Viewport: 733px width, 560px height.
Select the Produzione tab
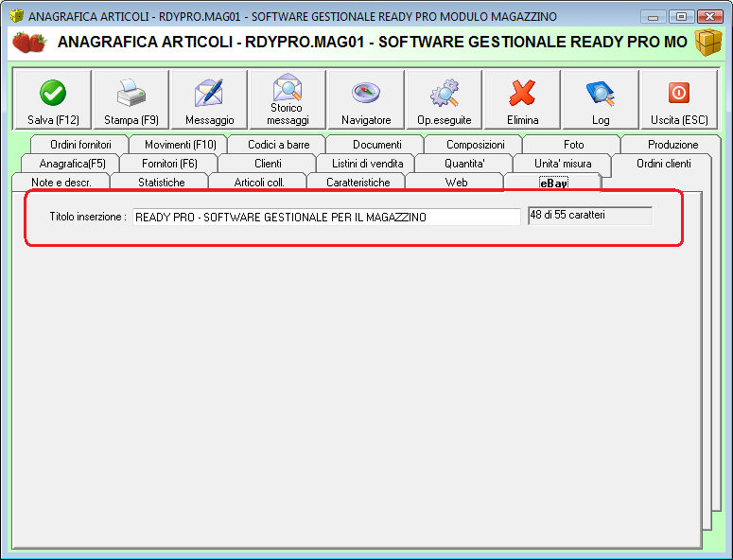[672, 145]
